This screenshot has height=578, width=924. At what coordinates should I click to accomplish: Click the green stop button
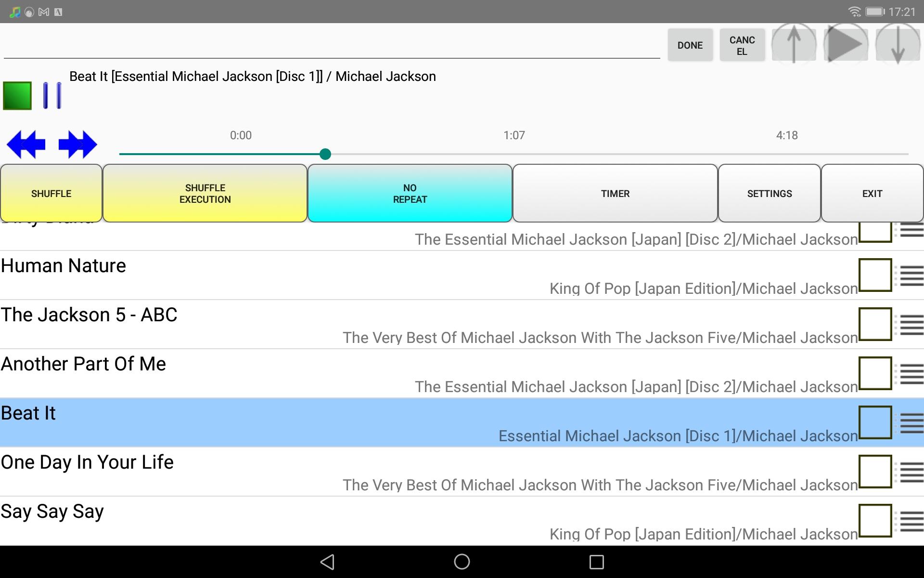[17, 95]
